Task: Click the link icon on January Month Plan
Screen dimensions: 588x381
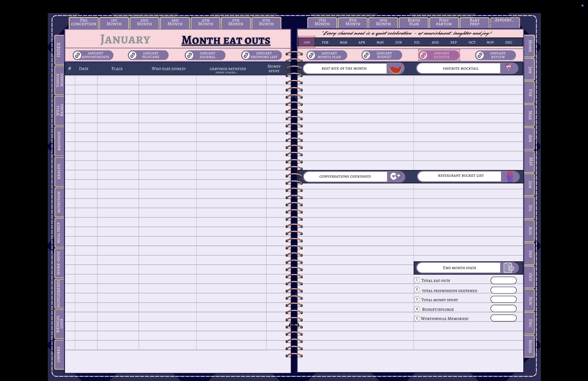Action: (311, 55)
